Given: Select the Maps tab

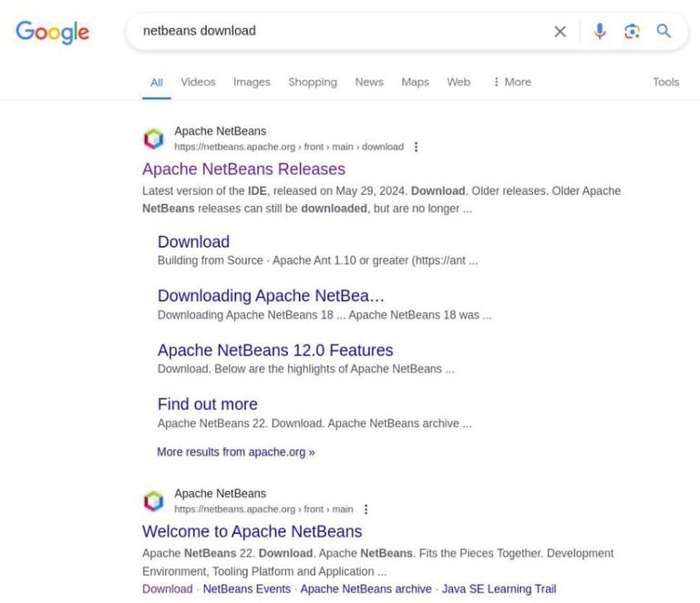Looking at the screenshot, I should 415,82.
